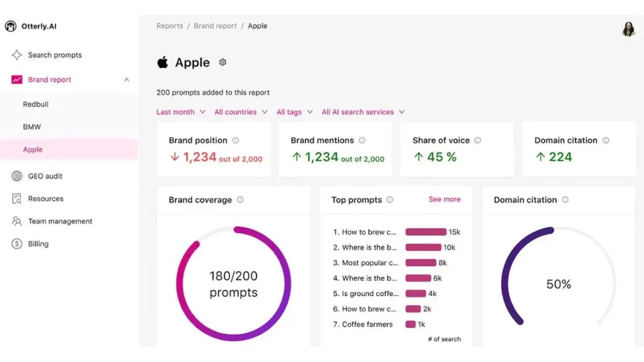The width and height of the screenshot is (644, 362).
Task: Click the Otterly.AI brand name
Action: coord(39,26)
